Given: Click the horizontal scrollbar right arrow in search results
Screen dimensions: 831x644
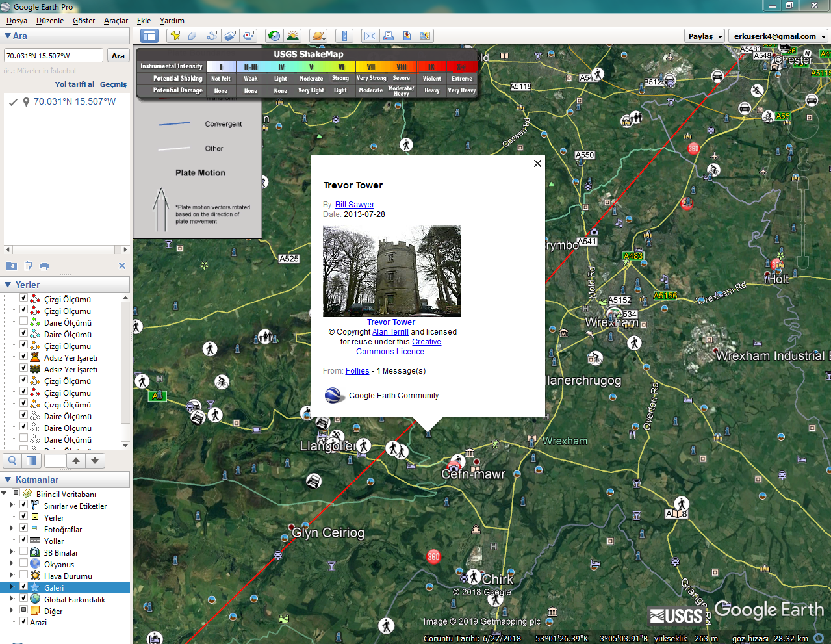Looking at the screenshot, I should click(125, 250).
